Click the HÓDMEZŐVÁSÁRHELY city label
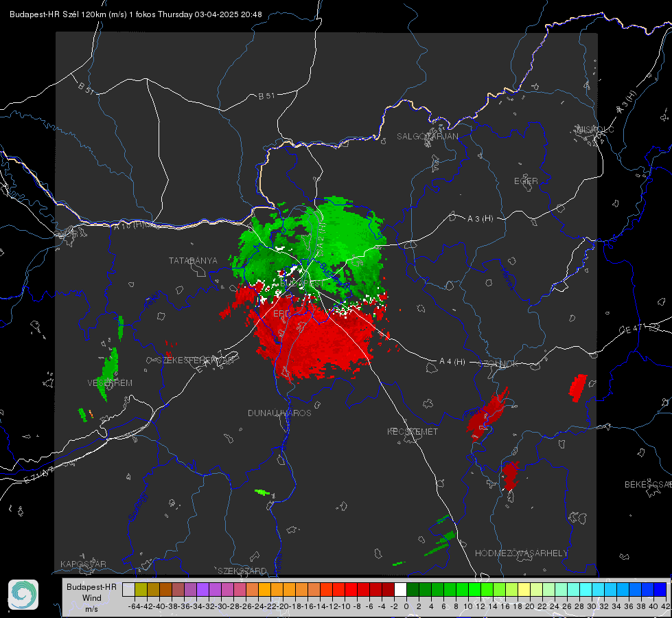 (521, 553)
